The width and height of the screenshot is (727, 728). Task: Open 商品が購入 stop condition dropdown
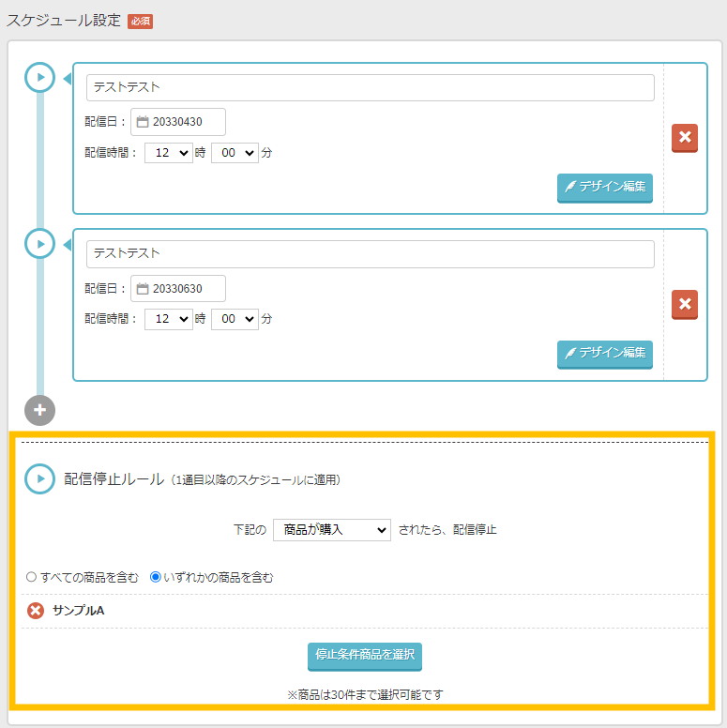coord(331,530)
